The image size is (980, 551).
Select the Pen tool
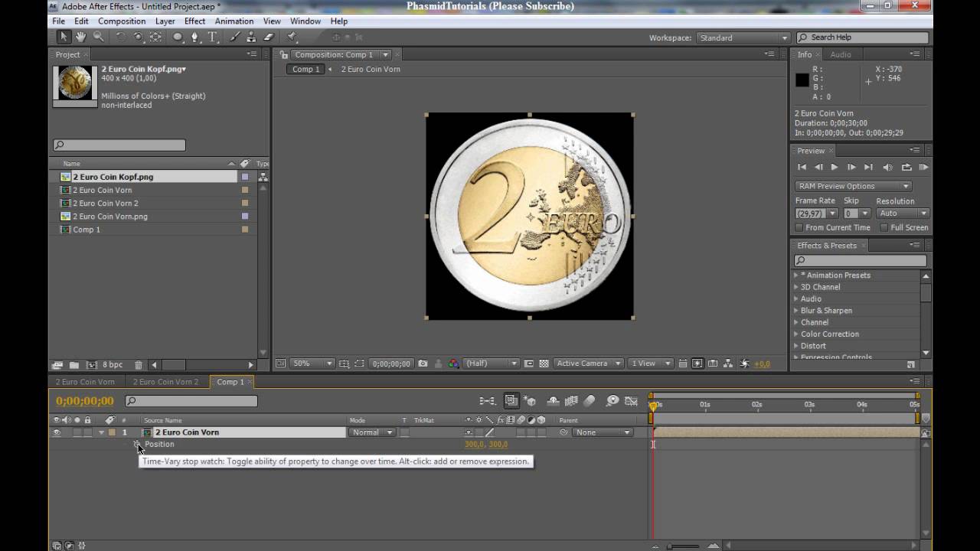coord(195,37)
